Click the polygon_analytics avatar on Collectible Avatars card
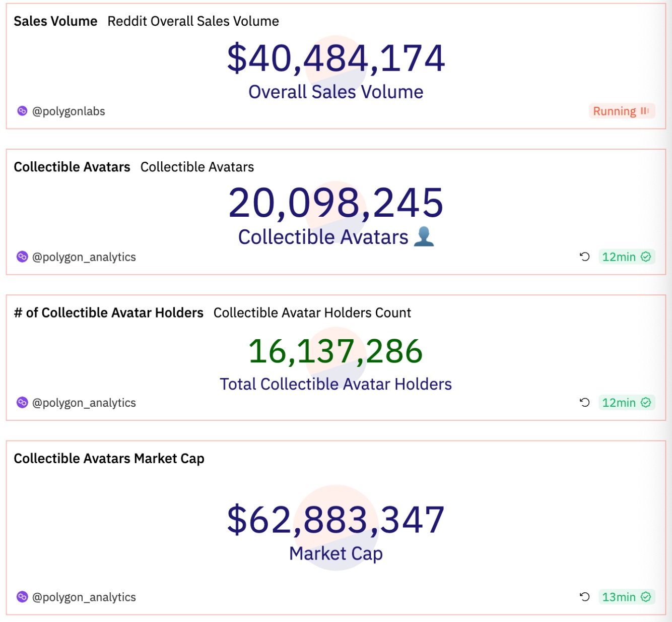This screenshot has height=622, width=672. coord(22,257)
